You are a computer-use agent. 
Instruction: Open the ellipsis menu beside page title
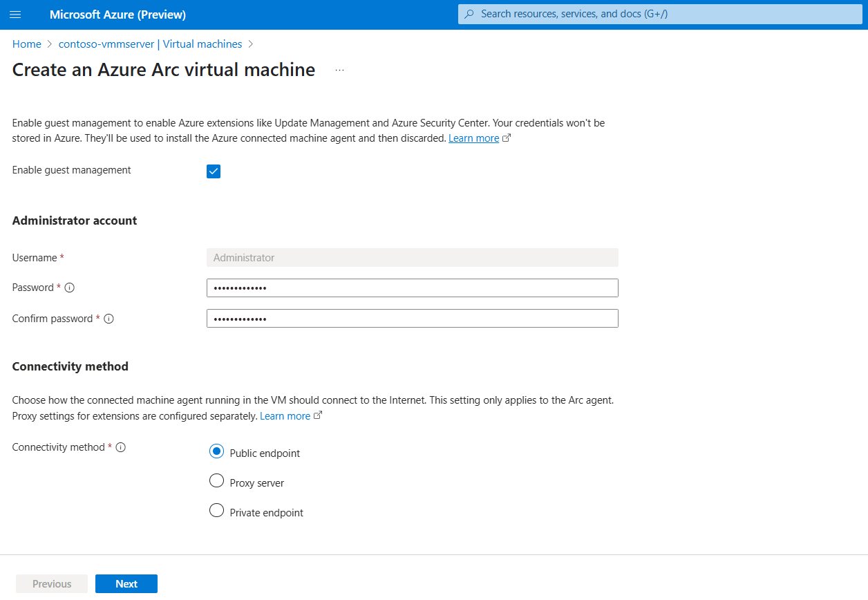click(x=339, y=71)
